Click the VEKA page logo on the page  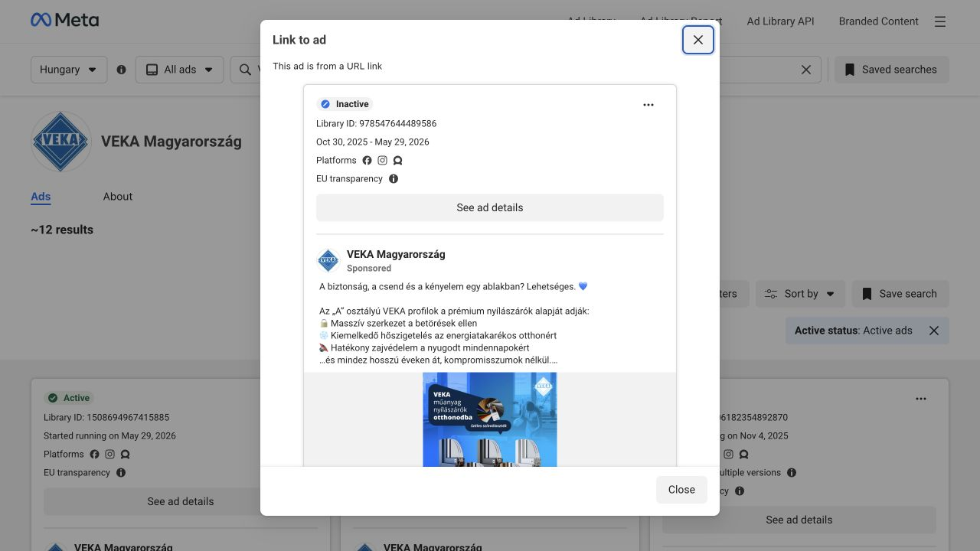click(x=61, y=142)
